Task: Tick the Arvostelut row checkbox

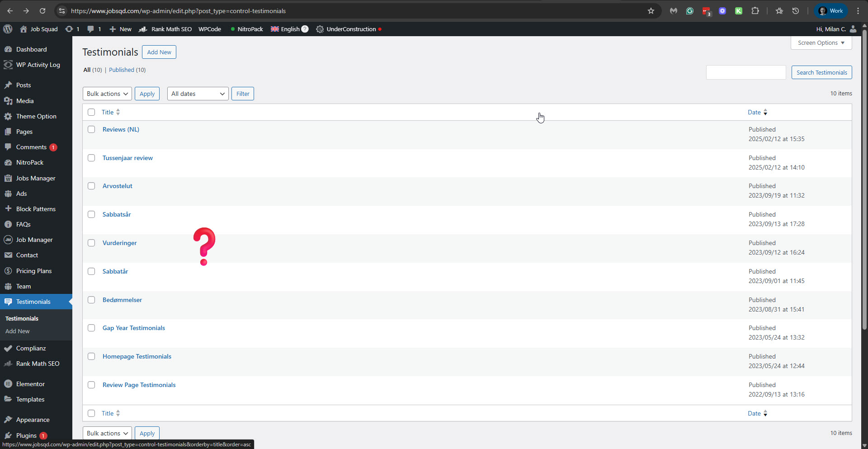Action: click(x=91, y=186)
